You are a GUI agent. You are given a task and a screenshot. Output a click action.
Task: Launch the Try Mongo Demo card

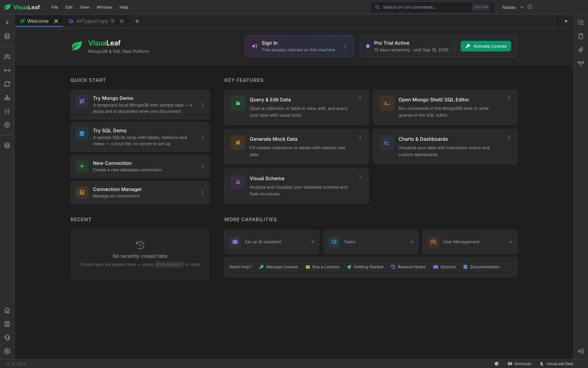point(140,104)
